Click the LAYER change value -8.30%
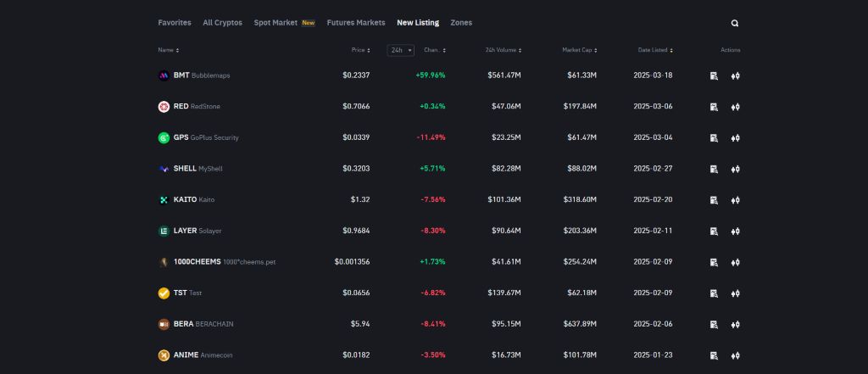868x374 pixels. 433,231
